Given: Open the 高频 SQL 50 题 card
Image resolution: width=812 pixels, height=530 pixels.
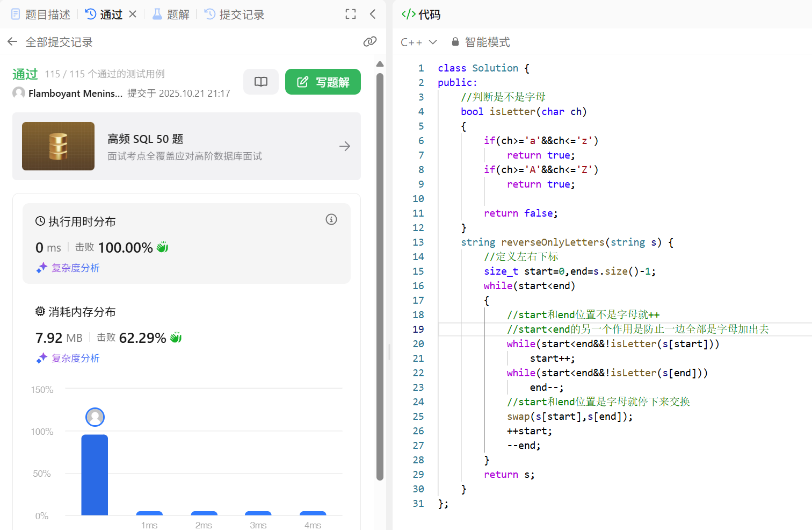Looking at the screenshot, I should click(x=186, y=146).
